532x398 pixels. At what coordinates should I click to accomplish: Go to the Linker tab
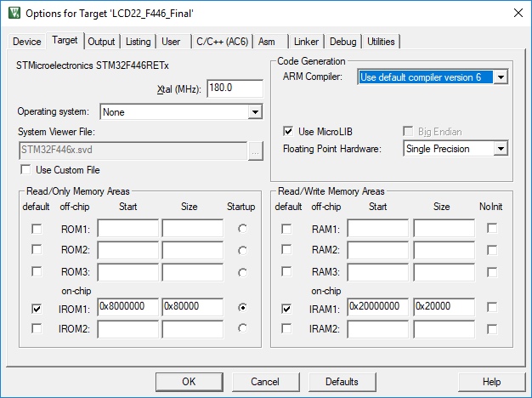coord(304,42)
